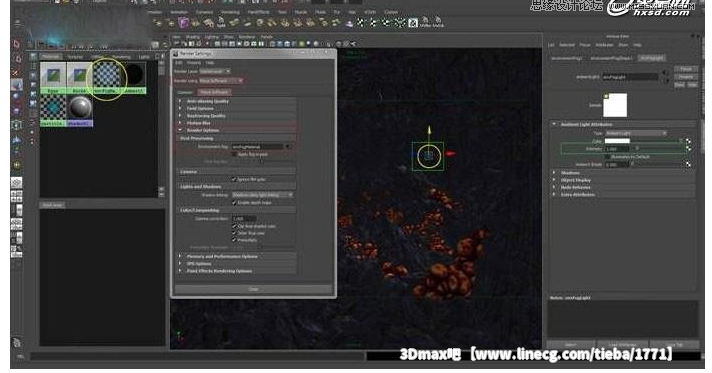Expand the Memory and Performance Options section
The image size is (712, 373).
pyautogui.click(x=236, y=257)
